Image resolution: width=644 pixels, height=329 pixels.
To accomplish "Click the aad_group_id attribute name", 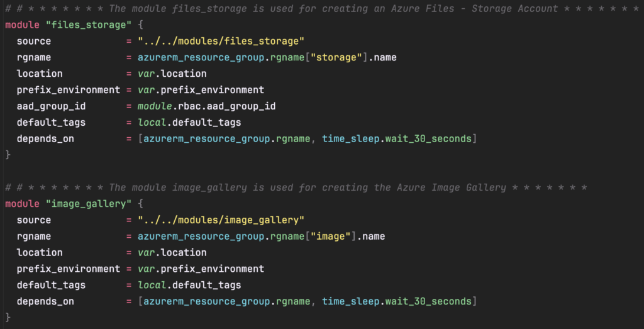I will point(52,106).
